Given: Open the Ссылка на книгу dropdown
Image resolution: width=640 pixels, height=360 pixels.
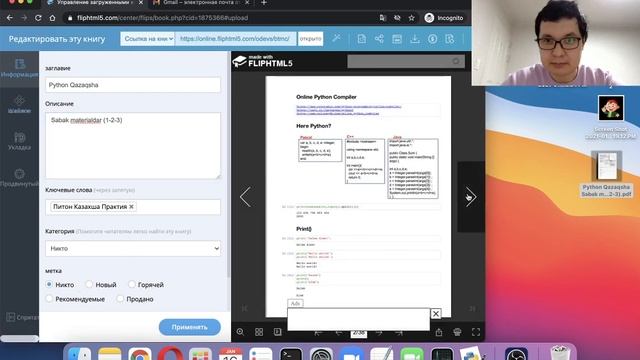Looking at the screenshot, I should click(148, 39).
